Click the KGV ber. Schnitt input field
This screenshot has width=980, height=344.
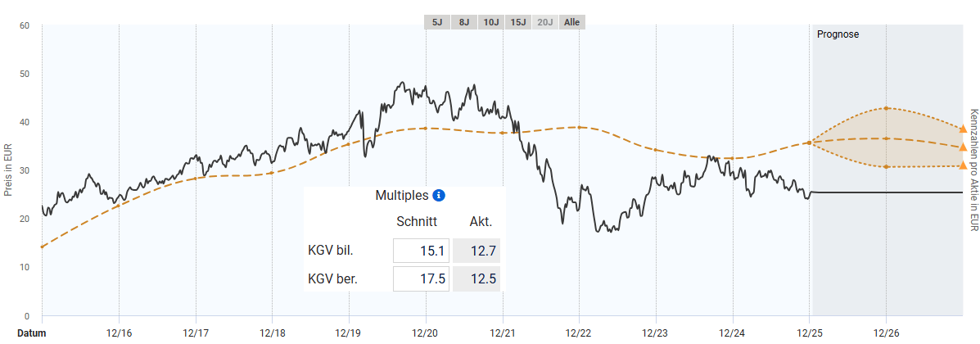click(x=421, y=279)
